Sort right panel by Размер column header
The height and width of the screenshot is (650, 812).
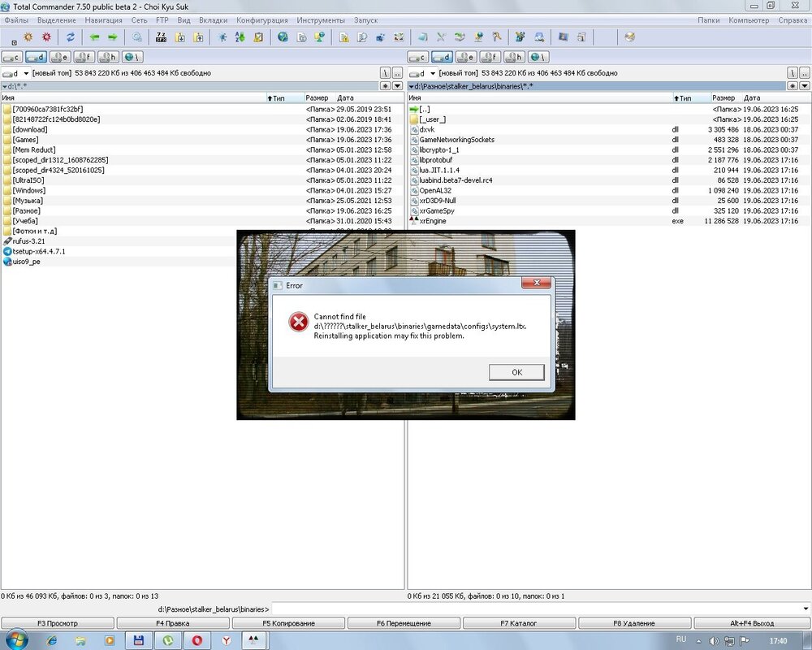(x=723, y=97)
